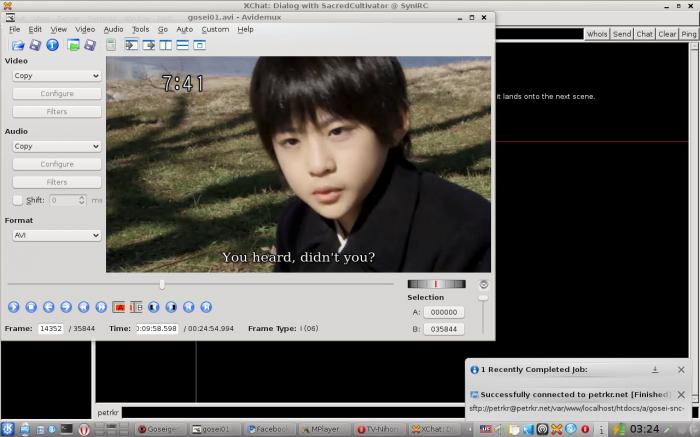Click the Stop playback button
Screen dimensions: 700x437
tap(31, 307)
